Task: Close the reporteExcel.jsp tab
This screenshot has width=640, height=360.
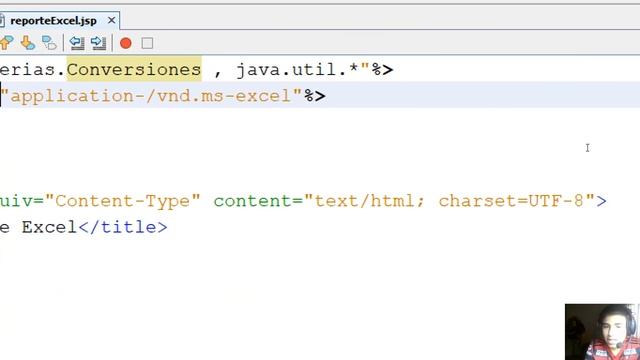Action: tap(111, 20)
